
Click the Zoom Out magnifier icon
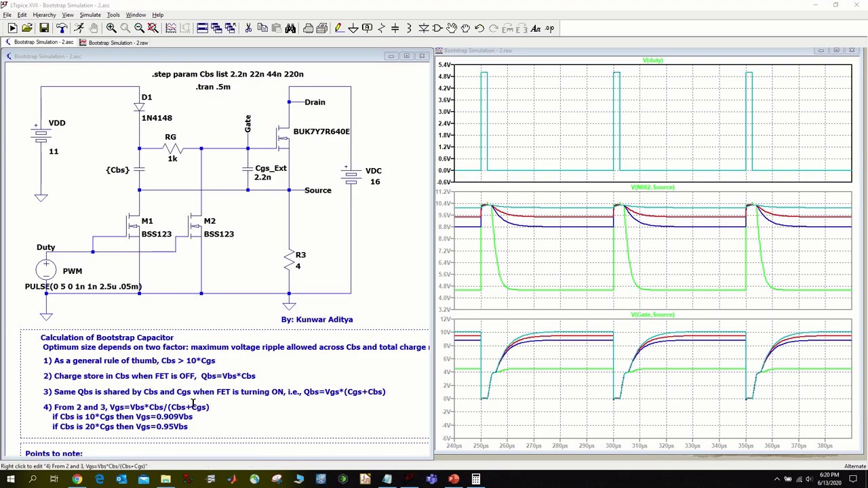(x=139, y=28)
